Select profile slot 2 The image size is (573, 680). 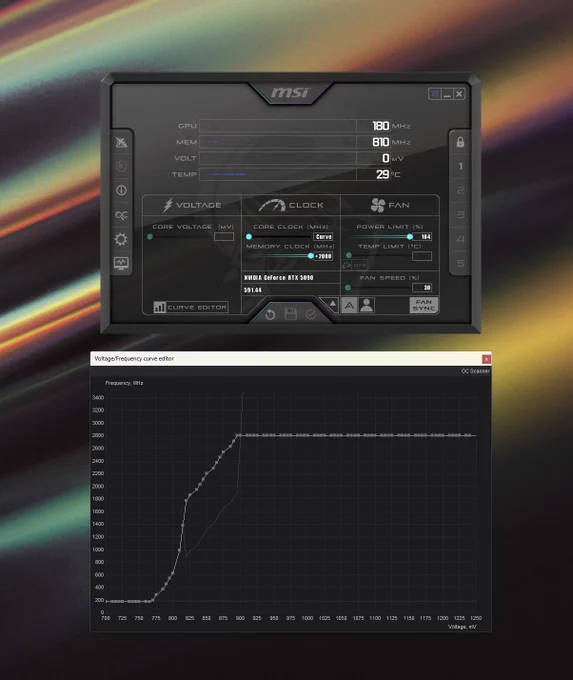click(x=460, y=190)
